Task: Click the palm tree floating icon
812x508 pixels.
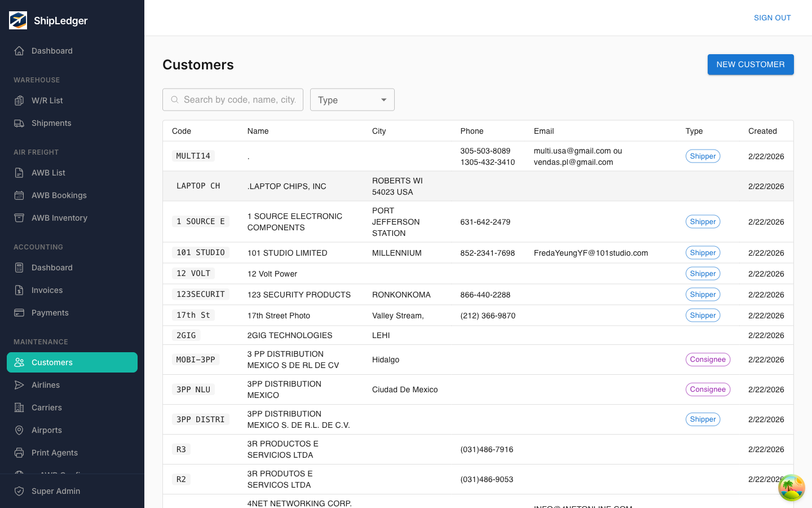Action: pos(792,488)
